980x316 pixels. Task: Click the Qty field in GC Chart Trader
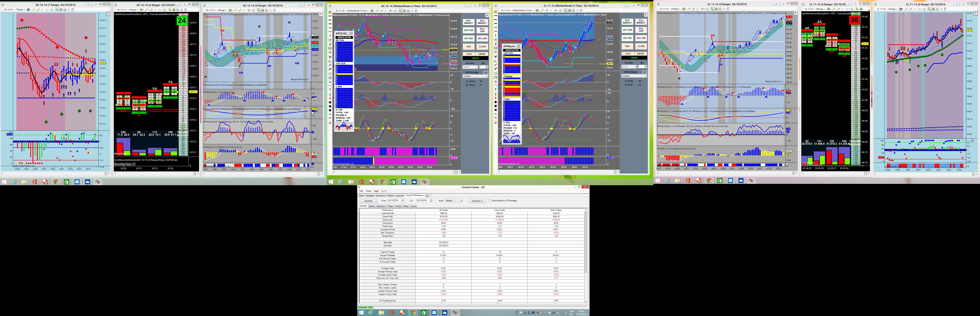482,67
